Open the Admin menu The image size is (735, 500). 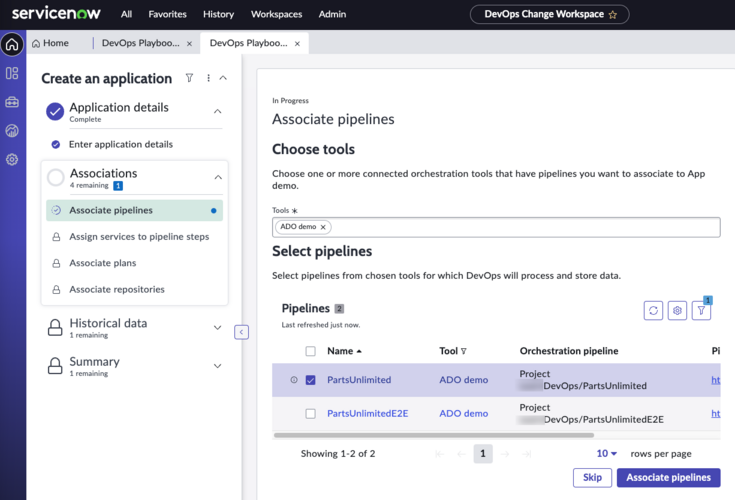pos(332,15)
